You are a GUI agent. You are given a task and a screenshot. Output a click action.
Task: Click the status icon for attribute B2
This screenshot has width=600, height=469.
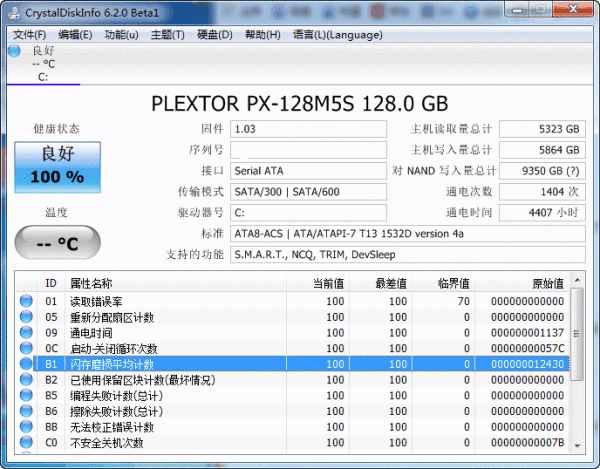click(x=26, y=379)
